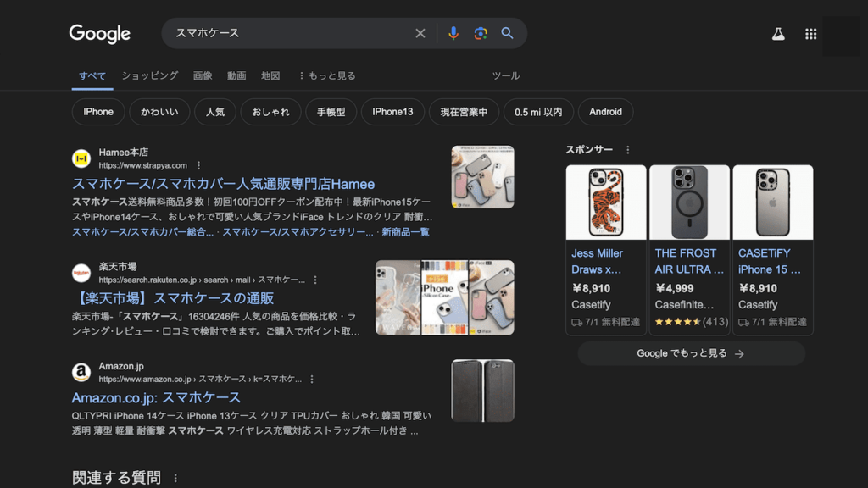Apply the iPhone filter chip

[x=98, y=112]
